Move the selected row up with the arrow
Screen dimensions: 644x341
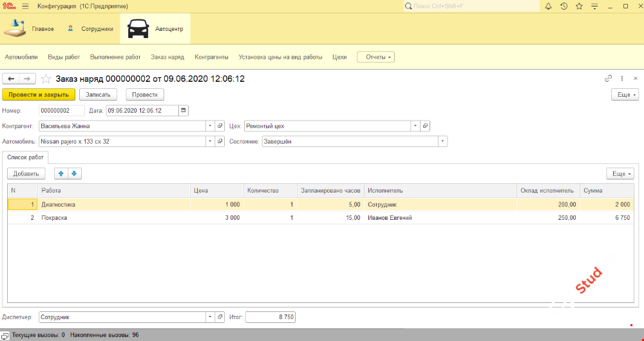(x=61, y=173)
